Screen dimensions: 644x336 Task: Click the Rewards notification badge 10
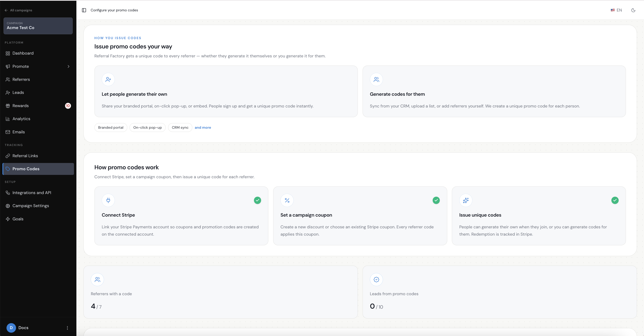68,106
